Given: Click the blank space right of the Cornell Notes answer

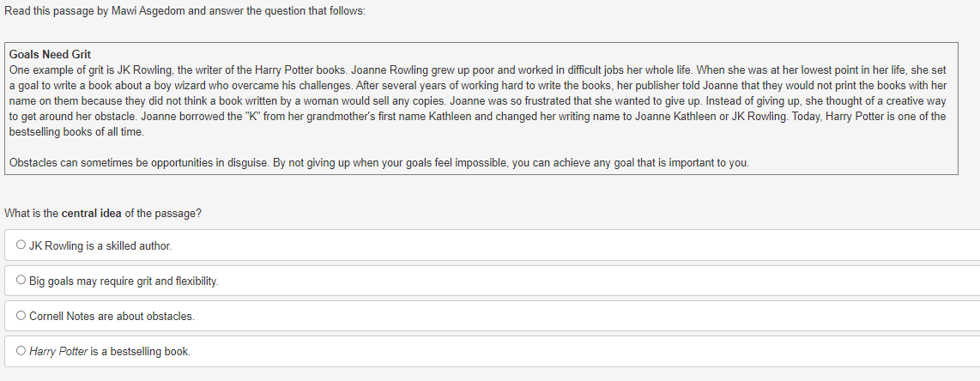Looking at the screenshot, I should 588,316.
